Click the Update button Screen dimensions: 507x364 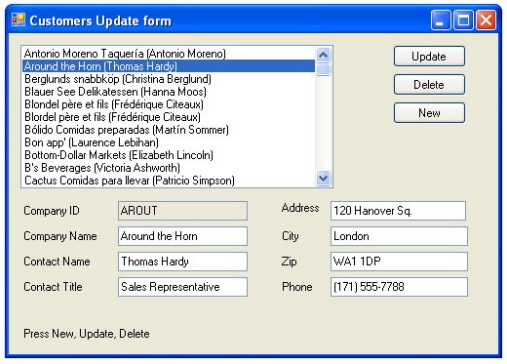pyautogui.click(x=429, y=56)
